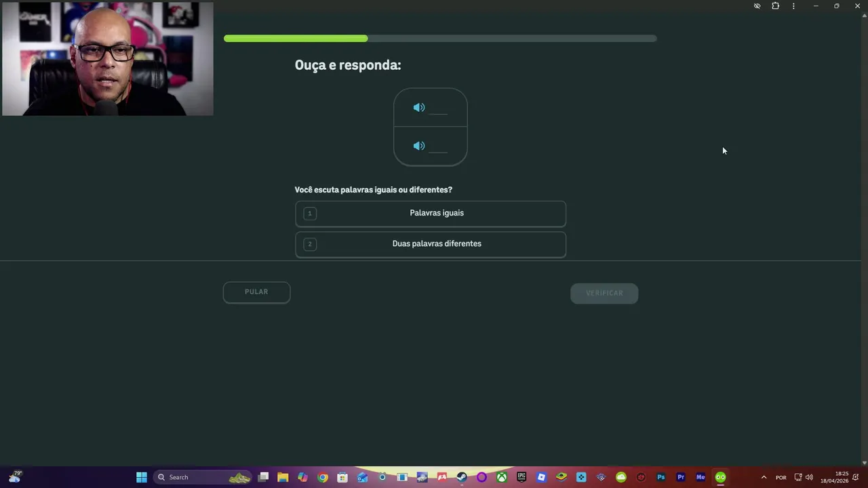
Task: Open the red circular app icon
Action: (641, 477)
